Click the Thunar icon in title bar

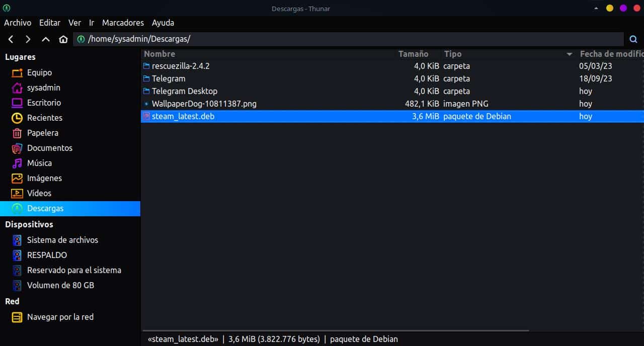coord(7,8)
